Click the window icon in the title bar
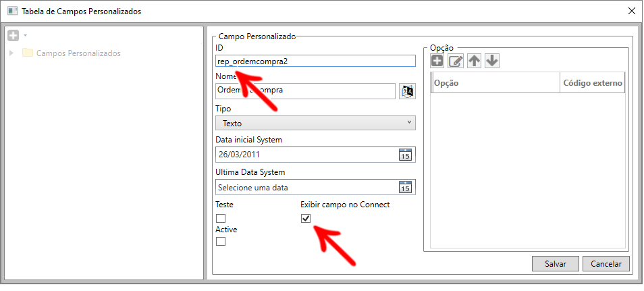Screen dimensions: 644x291 [x=13, y=11]
